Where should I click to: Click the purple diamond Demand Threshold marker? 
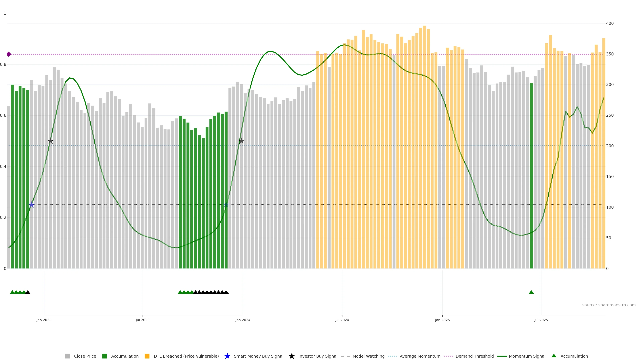click(x=9, y=54)
